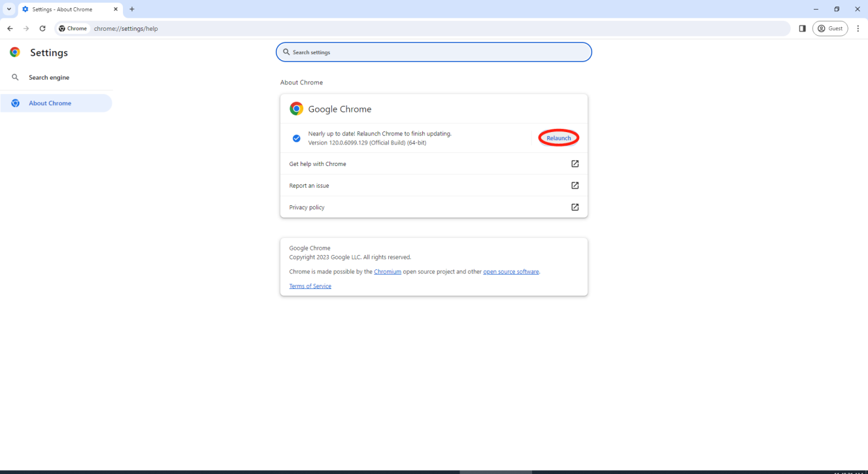
Task: Click the Chrome site info badge in address bar
Action: 72,28
